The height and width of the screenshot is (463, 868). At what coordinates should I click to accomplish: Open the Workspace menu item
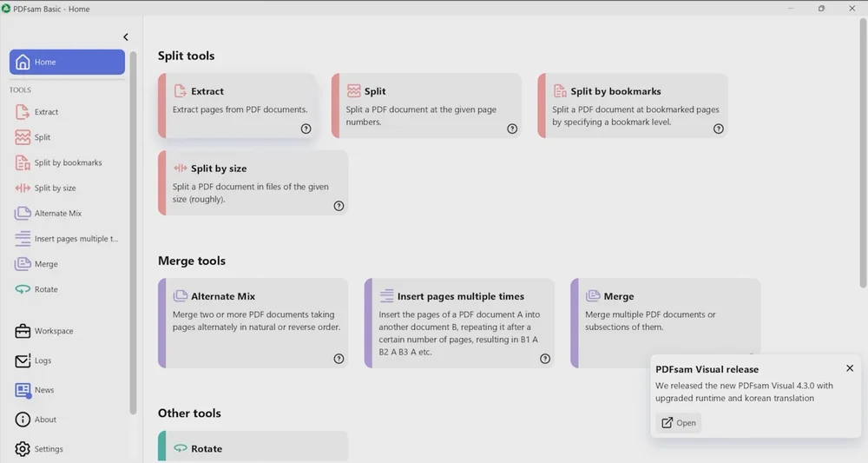[53, 331]
